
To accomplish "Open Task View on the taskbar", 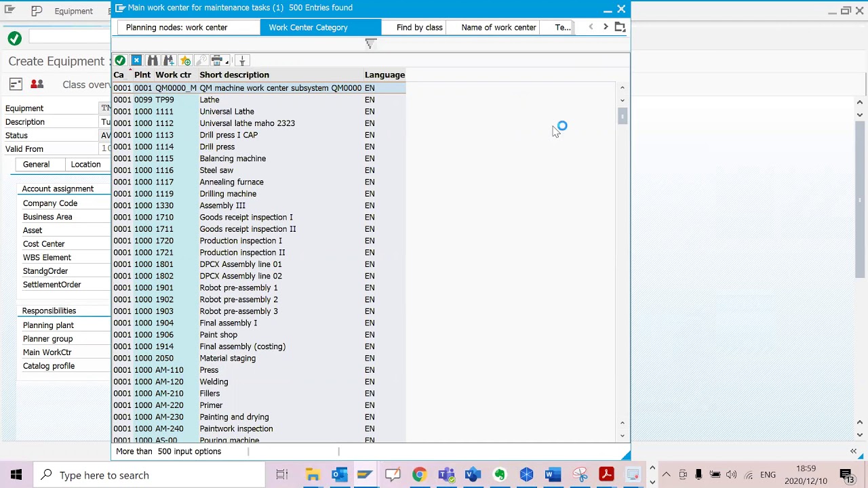I will click(x=282, y=475).
